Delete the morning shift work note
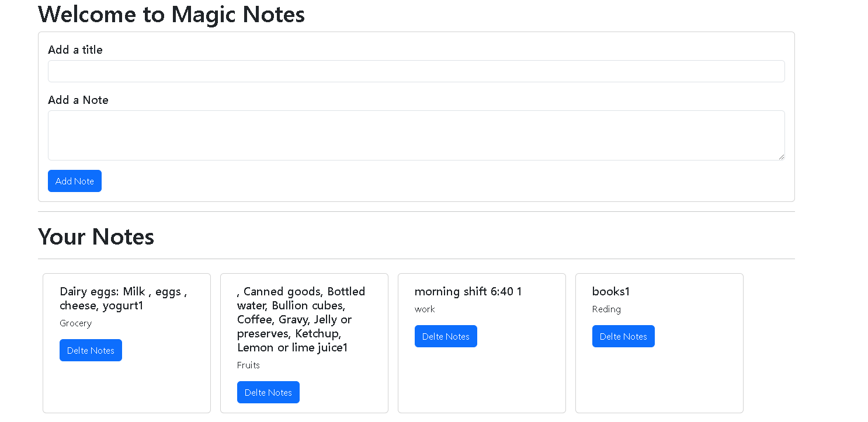 (x=446, y=336)
